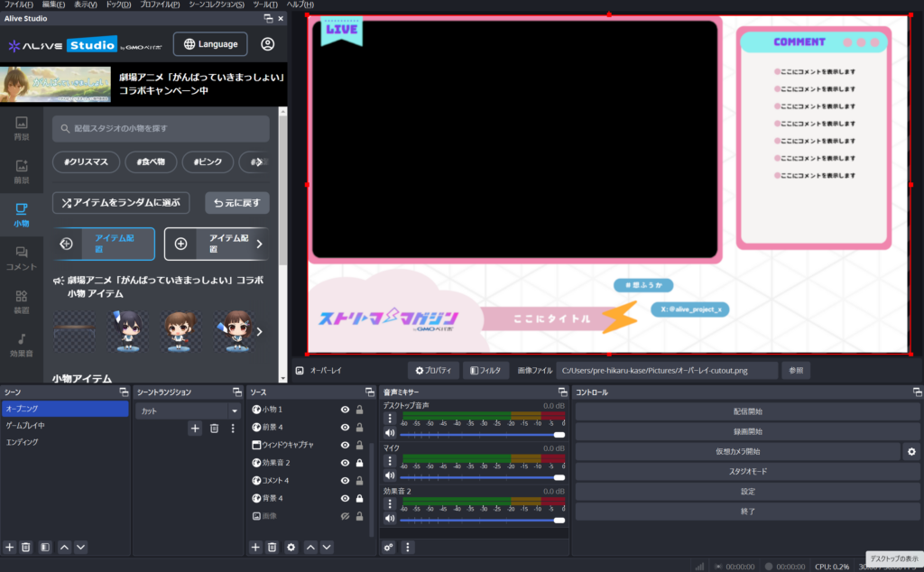Open the ドック menu
The height and width of the screenshot is (572, 924).
pyautogui.click(x=118, y=5)
